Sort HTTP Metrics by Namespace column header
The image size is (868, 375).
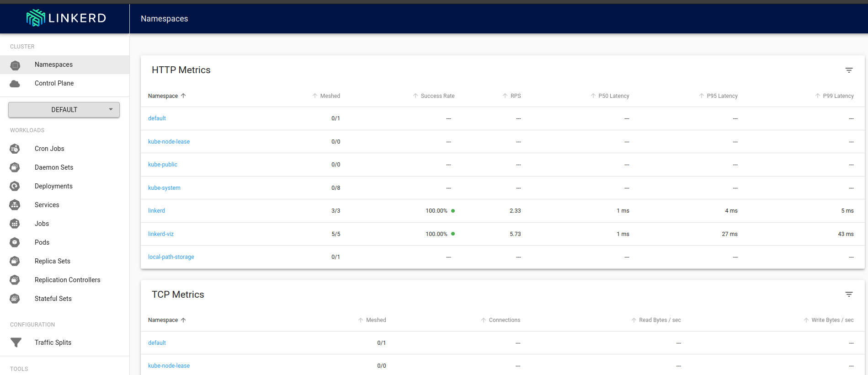tap(163, 96)
